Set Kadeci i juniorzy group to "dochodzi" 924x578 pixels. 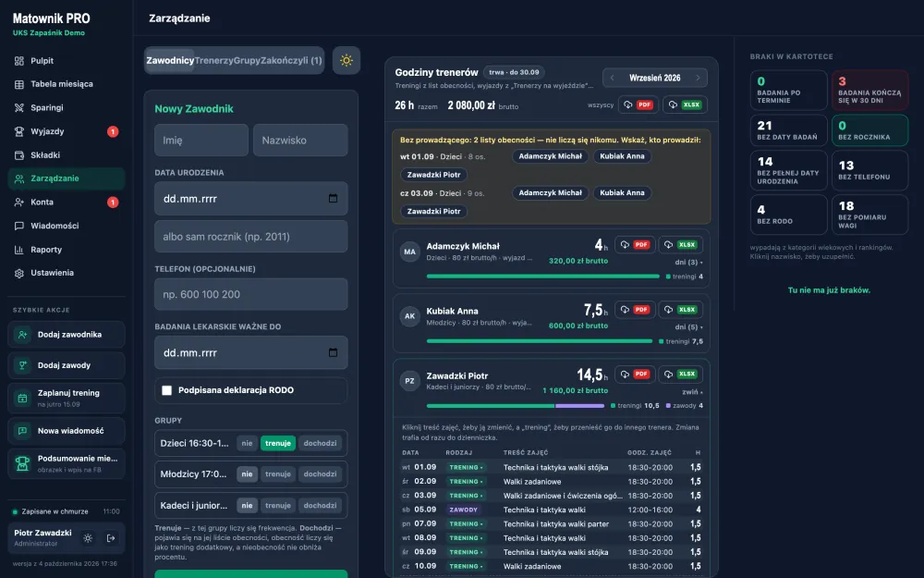[x=320, y=506]
